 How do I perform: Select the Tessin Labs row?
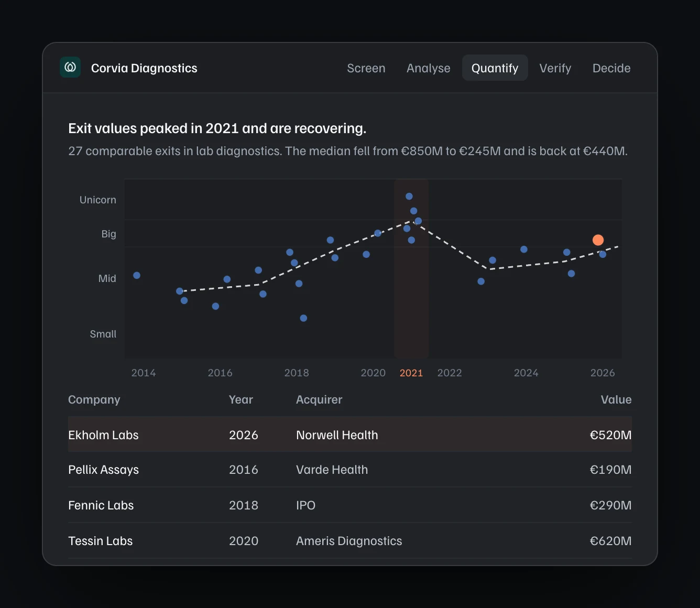point(350,541)
